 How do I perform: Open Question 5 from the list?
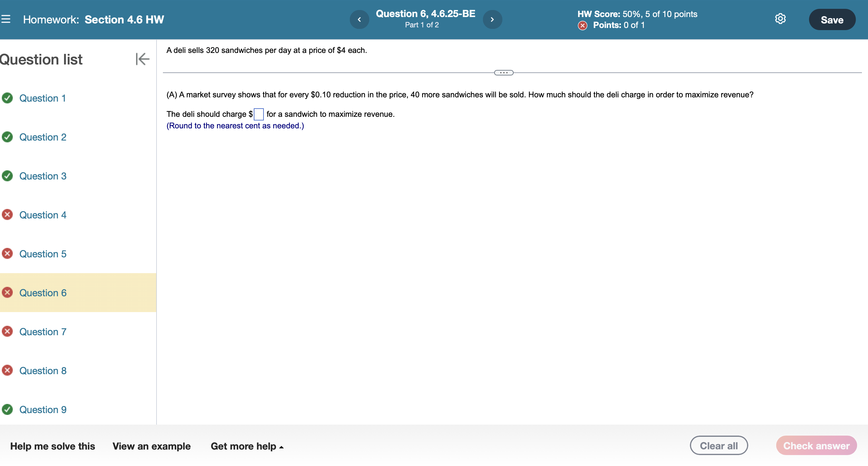pyautogui.click(x=43, y=254)
